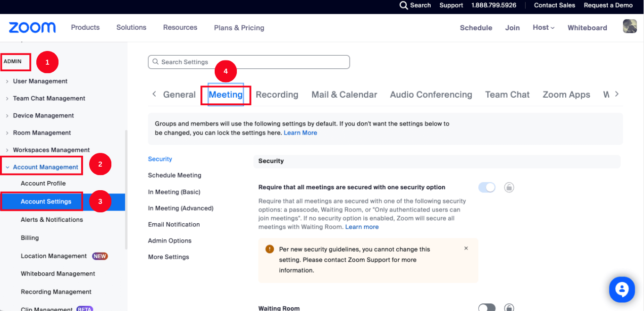Click Contact Sales
The height and width of the screenshot is (311, 644).
point(554,5)
